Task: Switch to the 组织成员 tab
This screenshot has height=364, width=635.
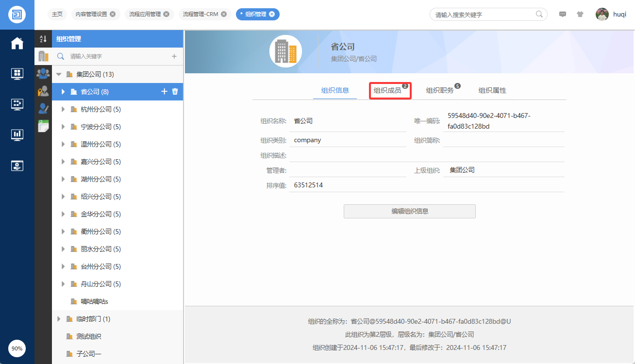Action: 387,90
